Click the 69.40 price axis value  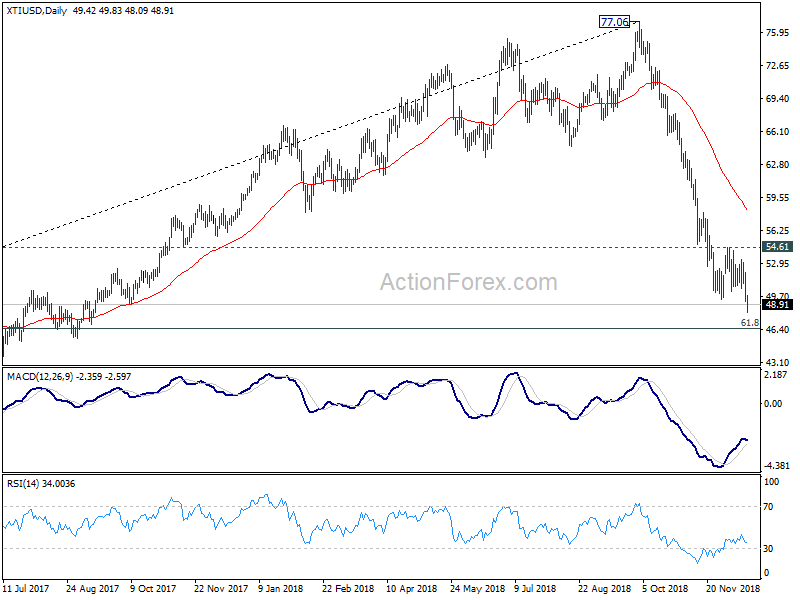click(778, 98)
